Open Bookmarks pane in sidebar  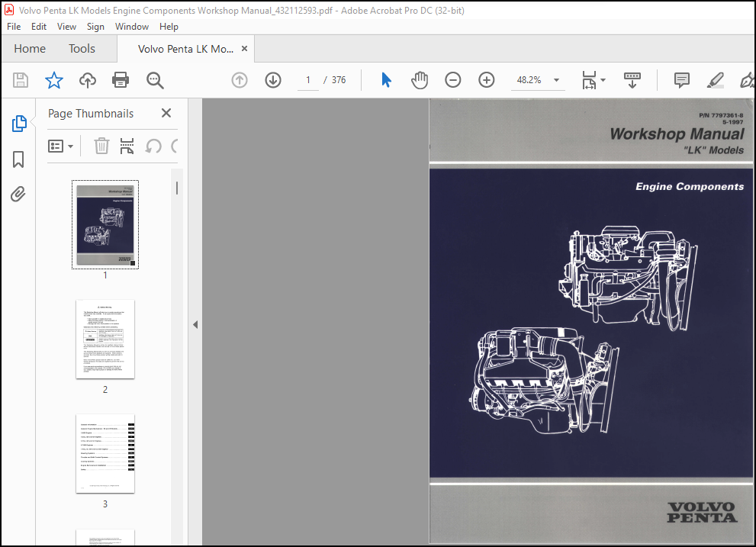18,159
